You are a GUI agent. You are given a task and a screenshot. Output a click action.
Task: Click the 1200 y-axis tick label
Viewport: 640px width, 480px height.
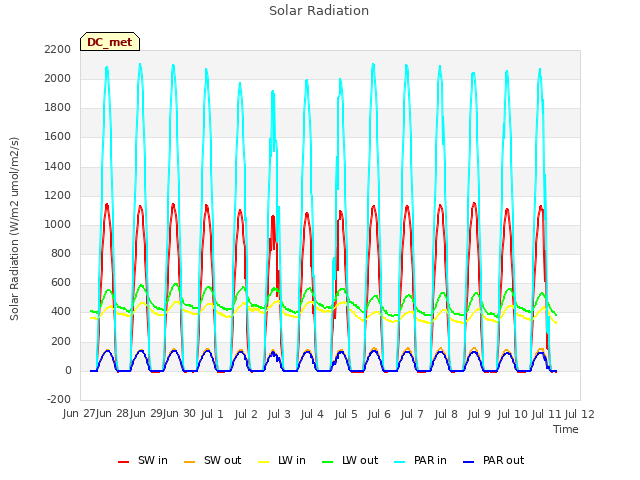click(x=58, y=196)
